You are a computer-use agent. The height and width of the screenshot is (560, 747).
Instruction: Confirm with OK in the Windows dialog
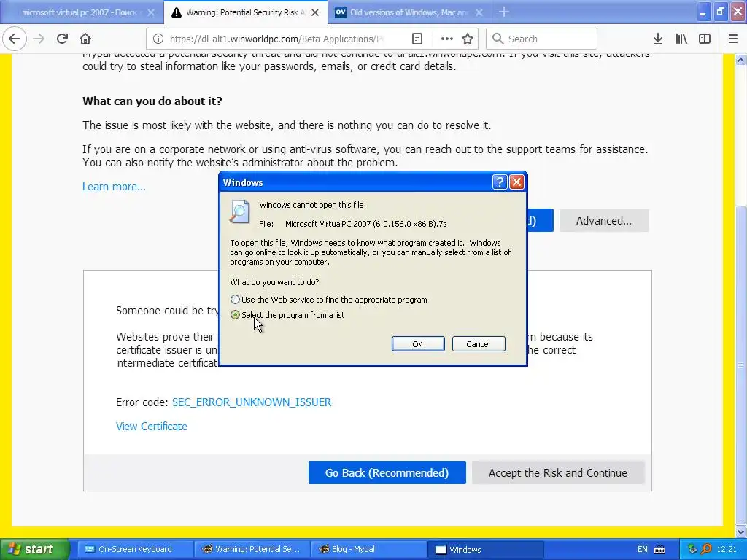[418, 344]
